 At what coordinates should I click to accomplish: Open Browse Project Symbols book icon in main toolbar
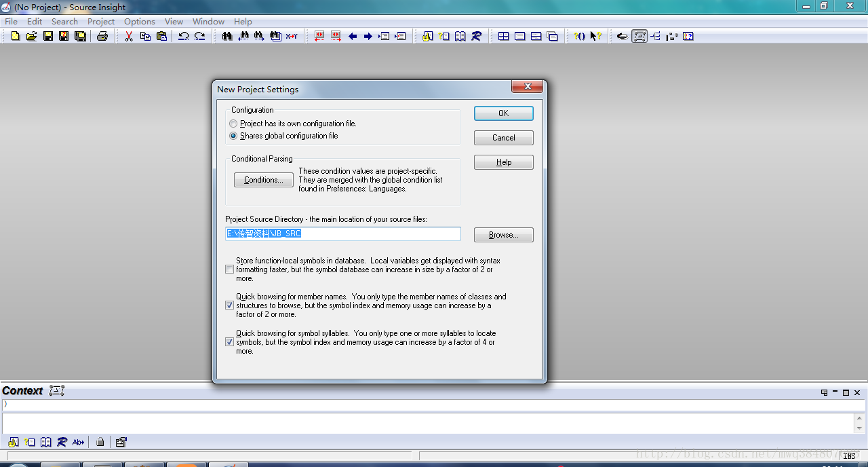(460, 36)
